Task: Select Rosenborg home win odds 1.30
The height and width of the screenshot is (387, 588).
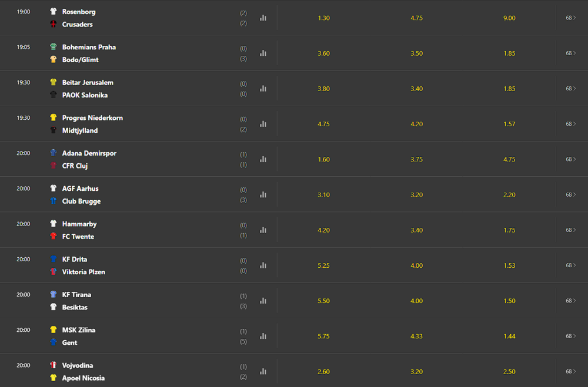Action: 323,18
